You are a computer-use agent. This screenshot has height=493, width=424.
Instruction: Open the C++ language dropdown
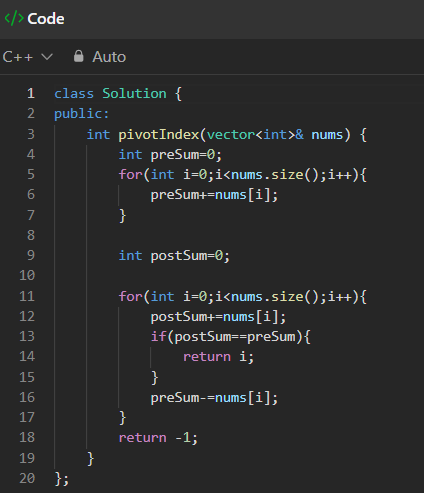click(28, 57)
